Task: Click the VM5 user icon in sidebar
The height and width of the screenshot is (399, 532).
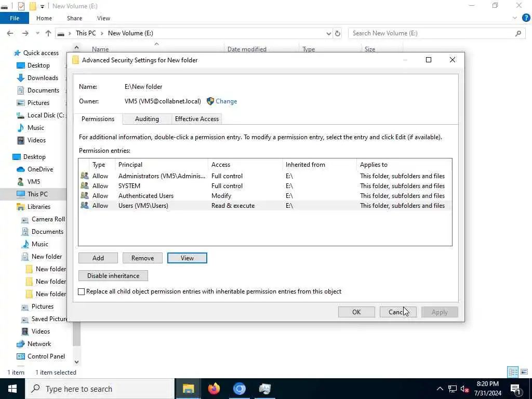Action: 21,181
